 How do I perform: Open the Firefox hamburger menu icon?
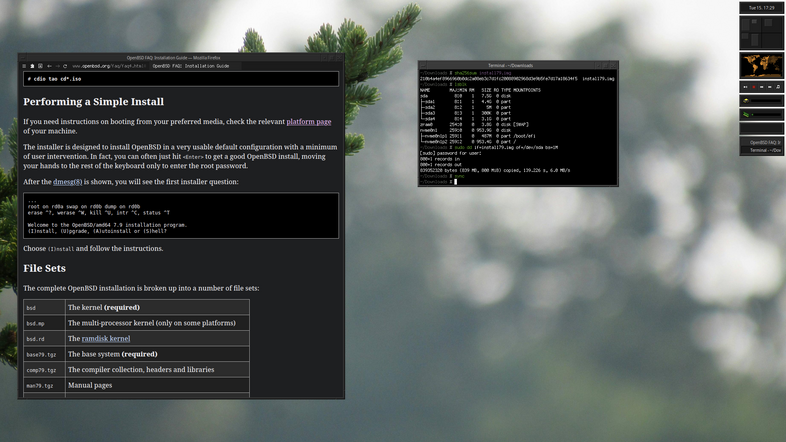click(x=24, y=66)
